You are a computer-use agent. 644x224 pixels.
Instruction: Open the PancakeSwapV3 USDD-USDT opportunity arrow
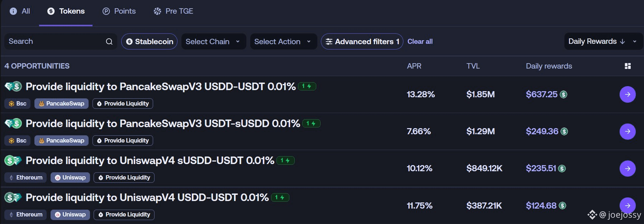(627, 94)
